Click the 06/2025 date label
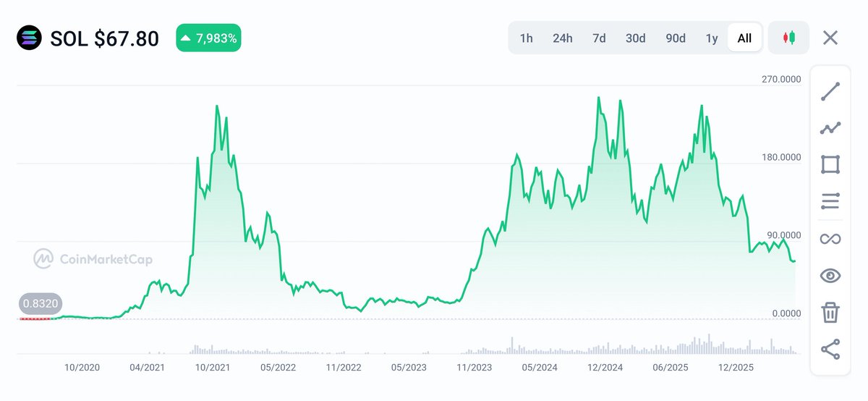The image size is (868, 401). pos(670,368)
